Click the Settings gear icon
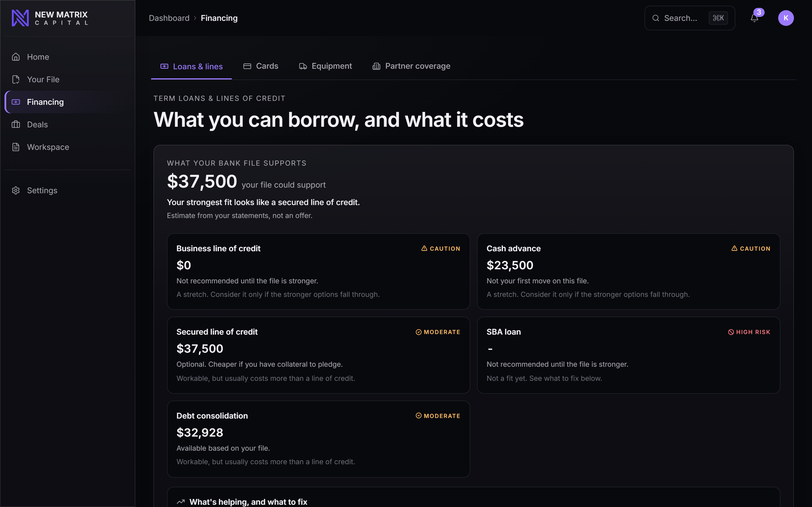 pos(16,190)
